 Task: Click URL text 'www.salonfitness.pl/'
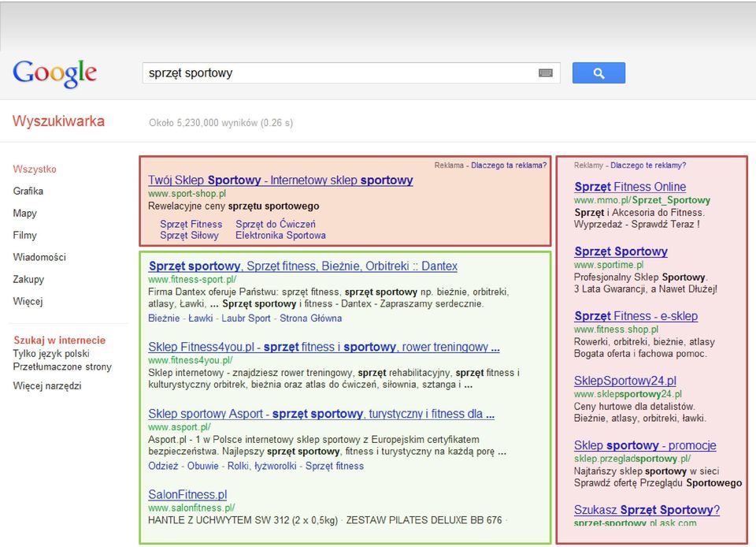point(191,508)
